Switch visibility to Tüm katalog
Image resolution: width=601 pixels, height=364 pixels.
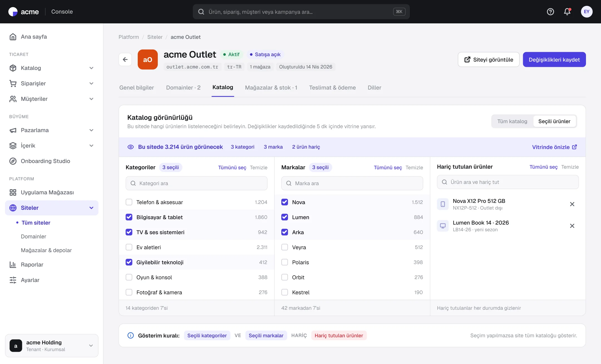coord(512,121)
